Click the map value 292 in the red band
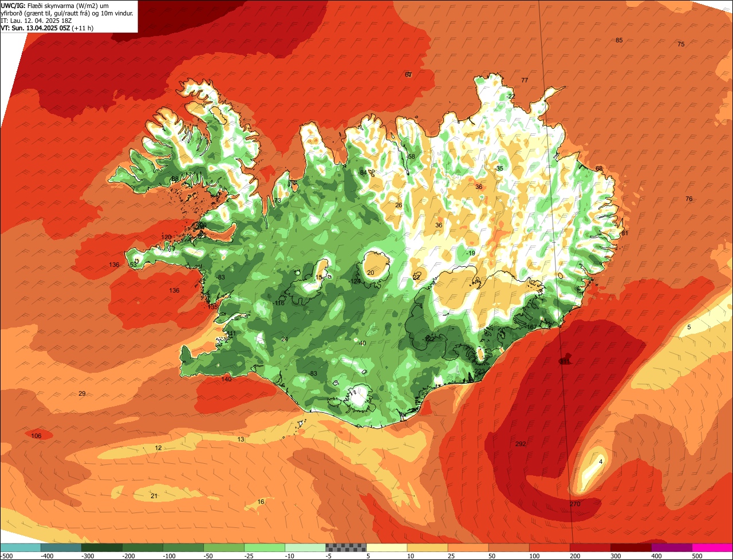The image size is (733, 560). click(x=521, y=444)
